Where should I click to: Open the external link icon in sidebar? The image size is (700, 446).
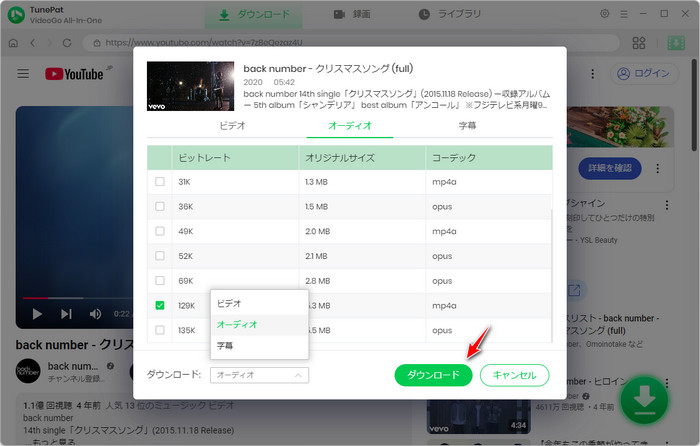tap(574, 291)
